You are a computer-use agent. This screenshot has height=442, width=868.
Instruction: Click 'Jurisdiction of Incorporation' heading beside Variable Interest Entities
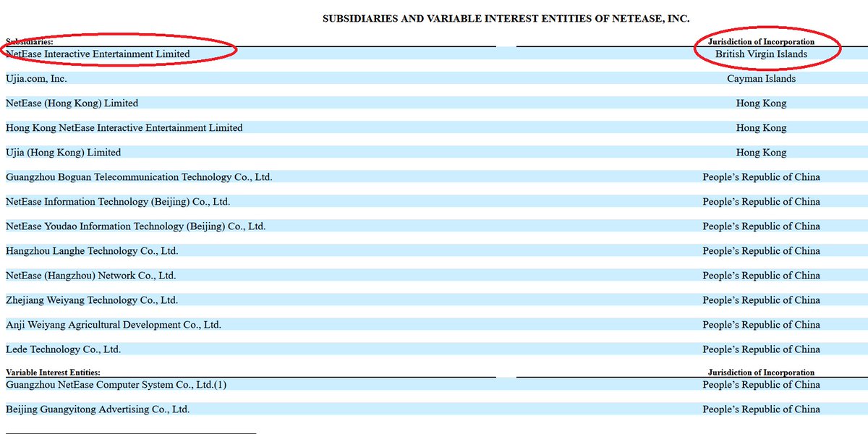pyautogui.click(x=761, y=372)
